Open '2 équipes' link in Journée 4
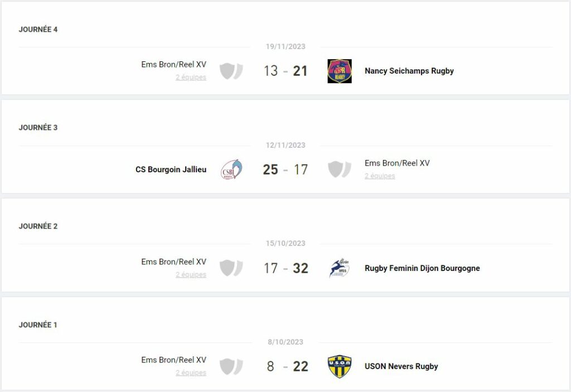Viewport: 571px width, 392px height. (191, 78)
